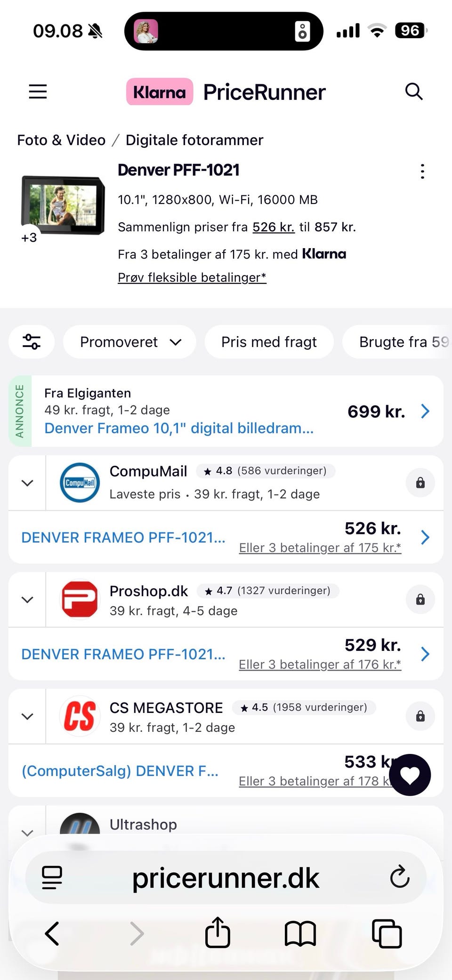Image resolution: width=452 pixels, height=980 pixels.
Task: Open the Elgiganten Denver Frameo ad link
Action: point(179,428)
